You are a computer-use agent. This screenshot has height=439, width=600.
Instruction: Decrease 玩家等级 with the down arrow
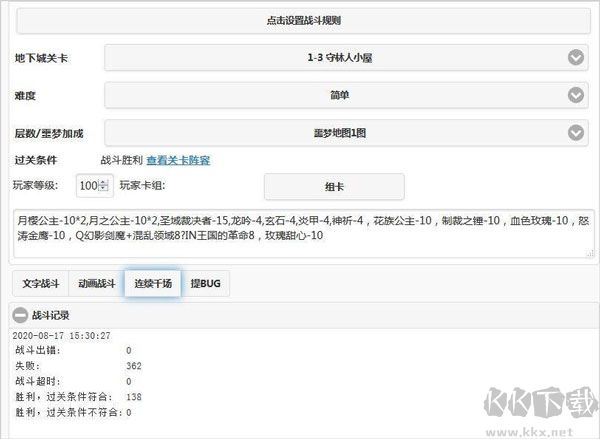point(104,190)
